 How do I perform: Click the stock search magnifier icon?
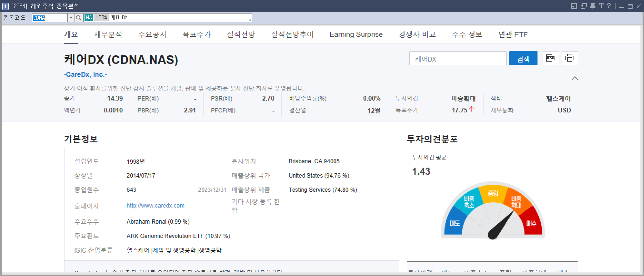point(79,18)
